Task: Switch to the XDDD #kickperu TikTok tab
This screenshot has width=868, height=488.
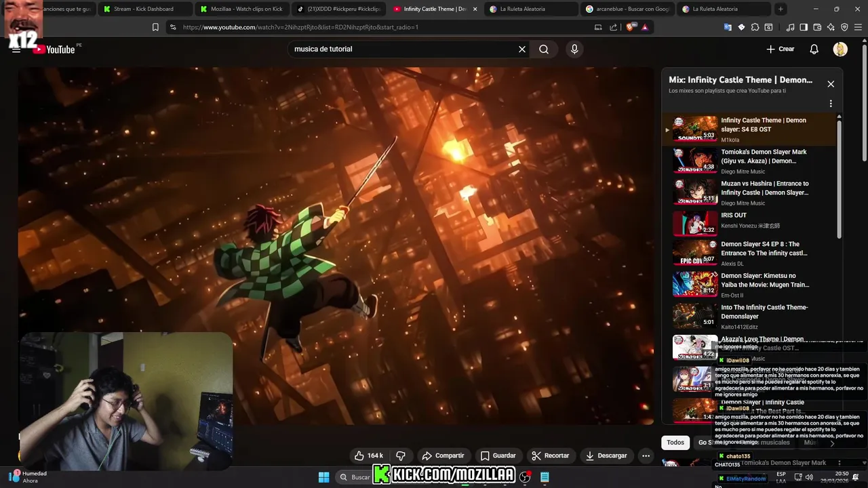Action: tap(338, 9)
